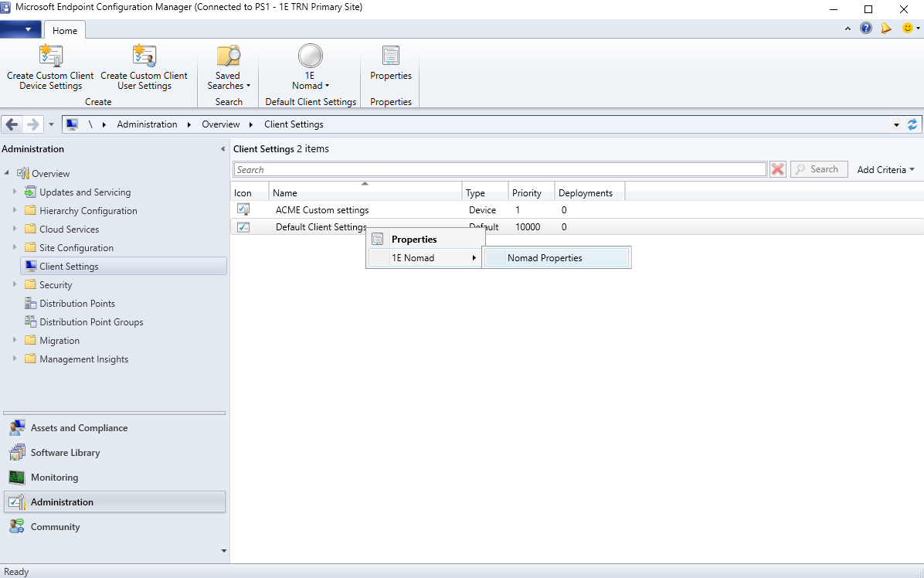Refresh the view with the refresh icon

click(x=912, y=124)
